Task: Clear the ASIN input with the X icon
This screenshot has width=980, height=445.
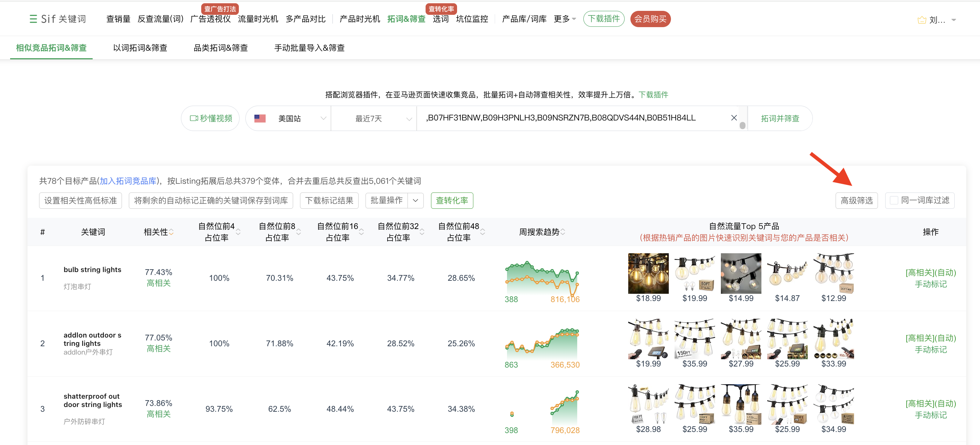Action: tap(734, 118)
